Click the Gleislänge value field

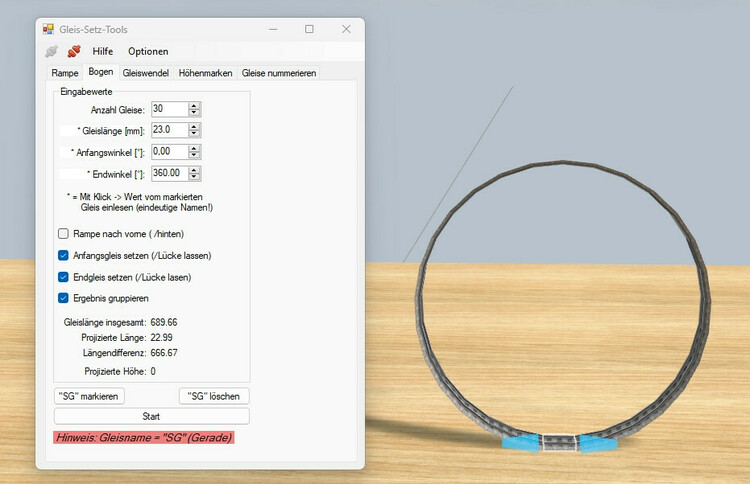coord(170,130)
